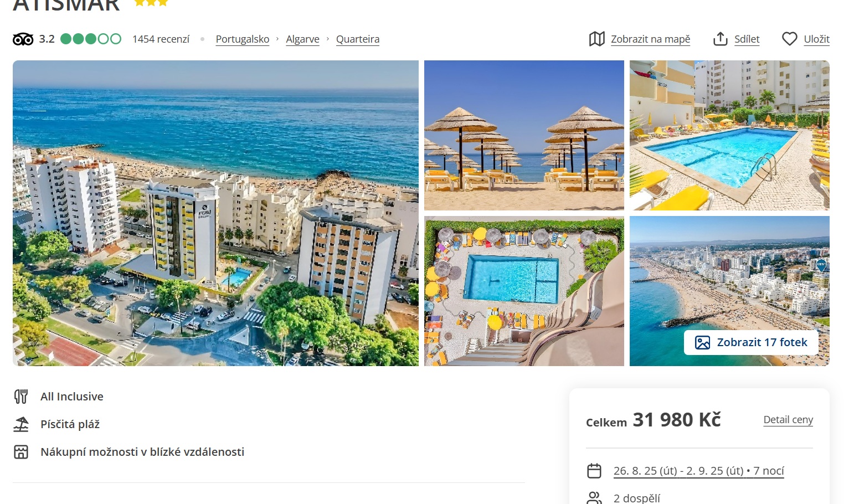Viewport: 844px width, 504px height.
Task: Open the Portugalsko breadcrumb link
Action: (243, 39)
